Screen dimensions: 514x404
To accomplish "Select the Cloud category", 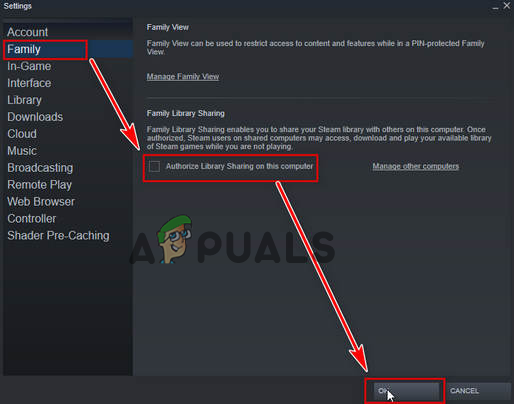I will [22, 134].
